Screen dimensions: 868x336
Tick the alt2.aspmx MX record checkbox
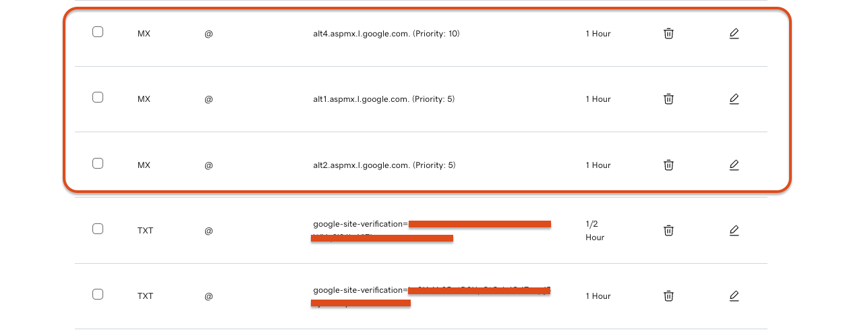[x=98, y=163]
